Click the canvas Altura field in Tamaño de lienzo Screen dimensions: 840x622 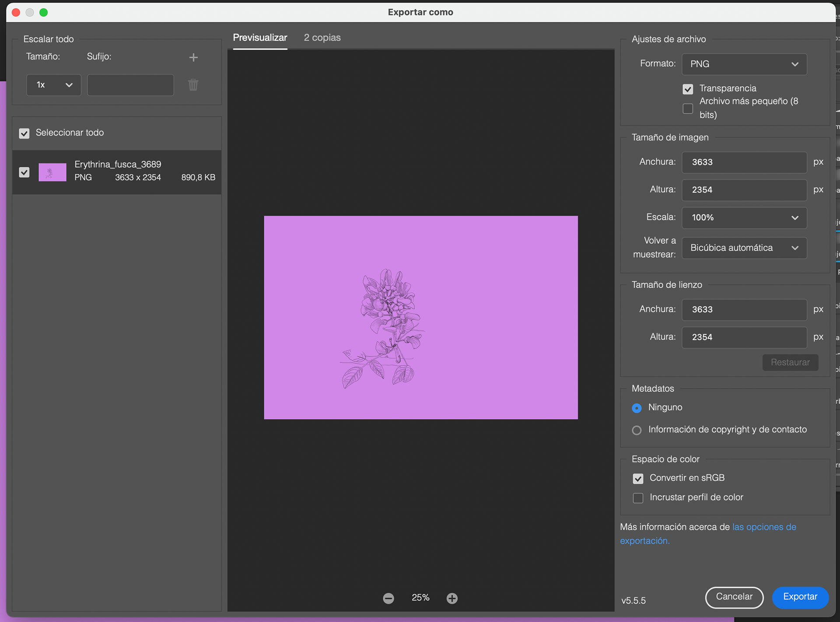point(744,337)
